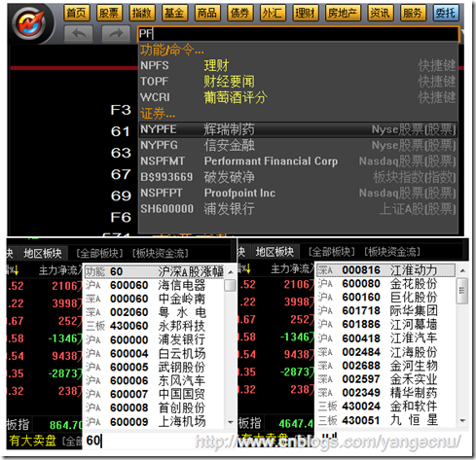Open left 板块资金流 link
This screenshot has height=460, width=476.
(161, 254)
